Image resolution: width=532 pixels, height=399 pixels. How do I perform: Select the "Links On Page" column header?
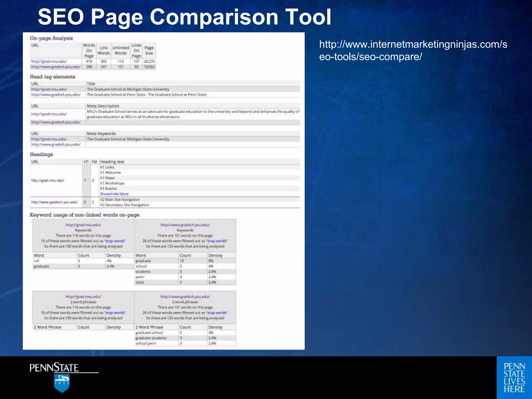pyautogui.click(x=136, y=50)
